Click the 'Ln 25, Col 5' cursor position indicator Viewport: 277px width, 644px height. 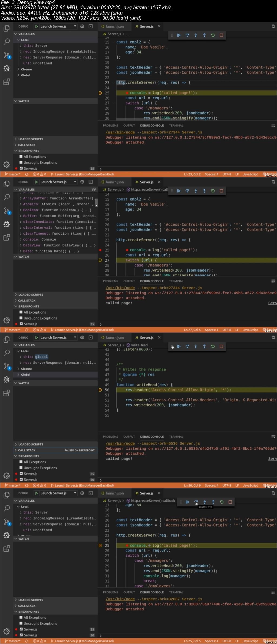[x=192, y=641]
